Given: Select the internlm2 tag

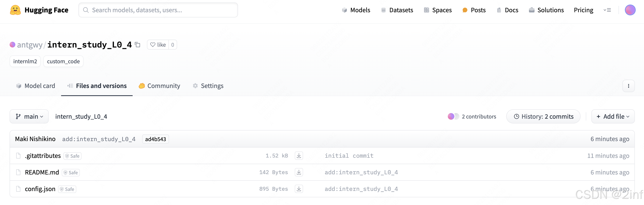Looking at the screenshot, I should (25, 61).
